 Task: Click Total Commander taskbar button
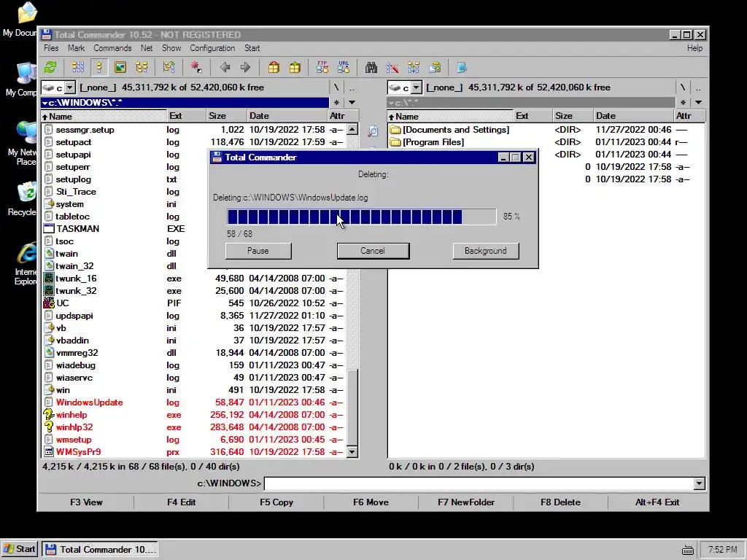[x=100, y=550]
